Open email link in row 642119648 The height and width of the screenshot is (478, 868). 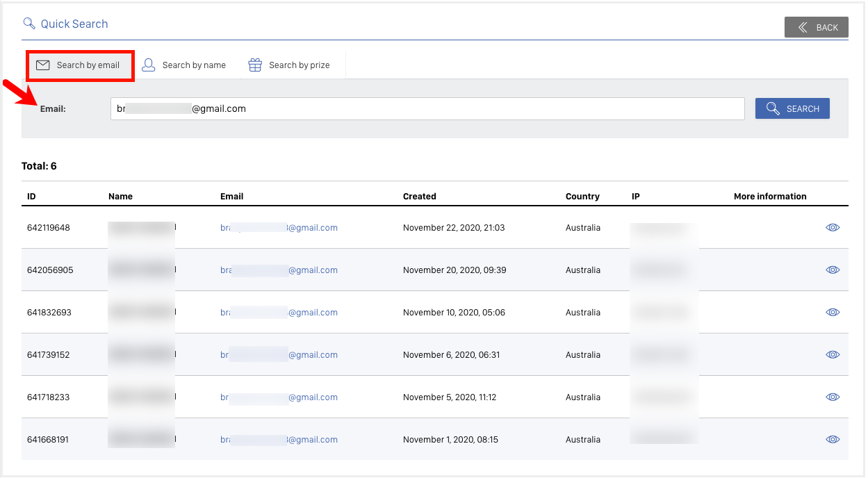279,228
